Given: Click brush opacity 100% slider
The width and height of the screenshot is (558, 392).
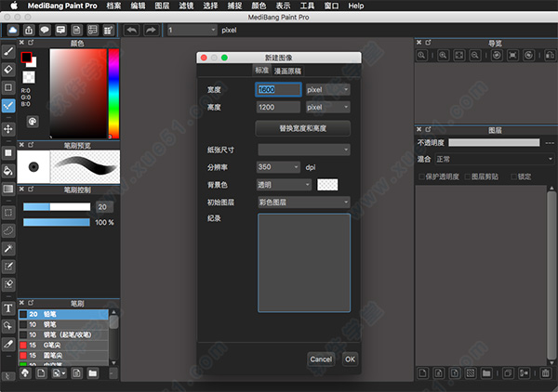Looking at the screenshot, I should [x=57, y=223].
